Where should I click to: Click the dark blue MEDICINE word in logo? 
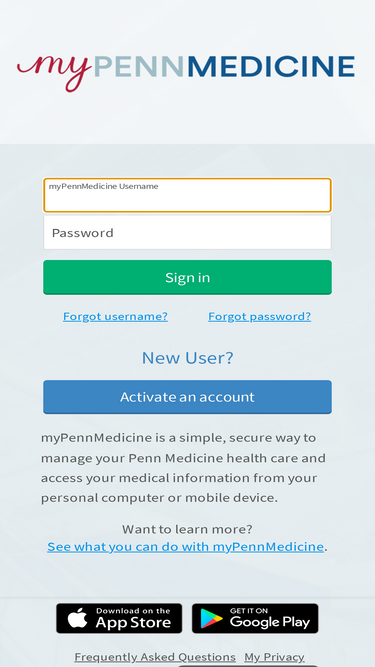click(x=271, y=67)
